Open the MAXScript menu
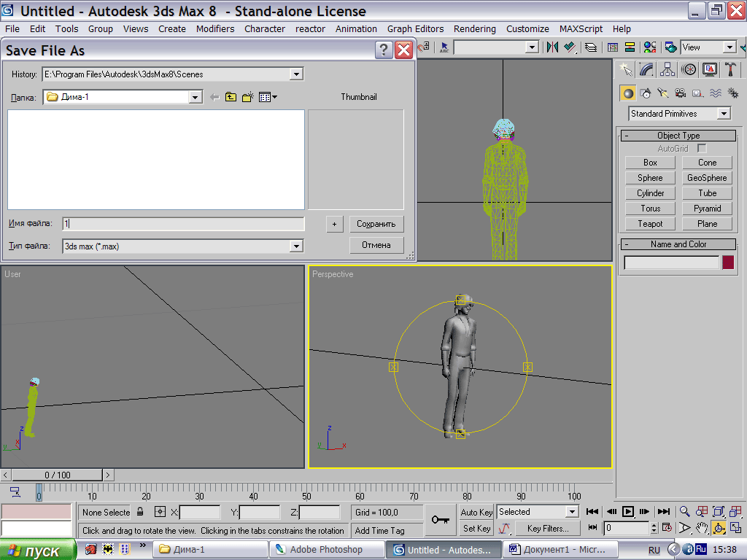Screen dimensions: 747x560 pyautogui.click(x=581, y=29)
